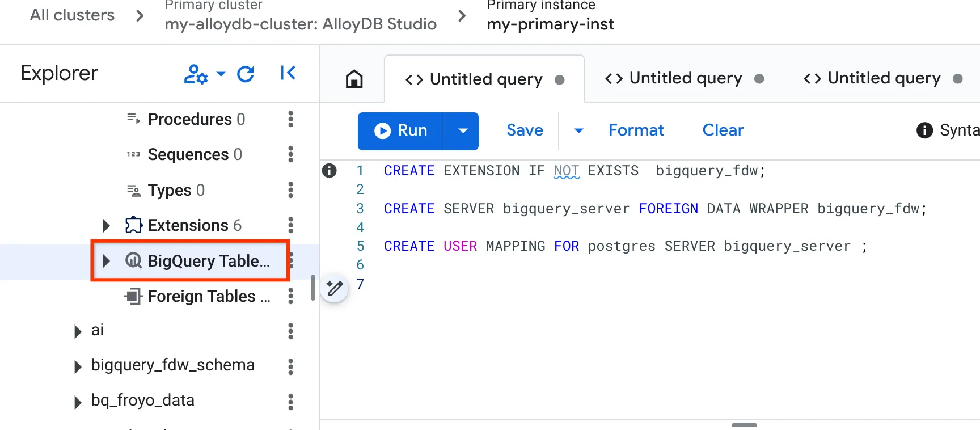
Task: Click the Extensions puzzle icon
Action: coord(133,225)
